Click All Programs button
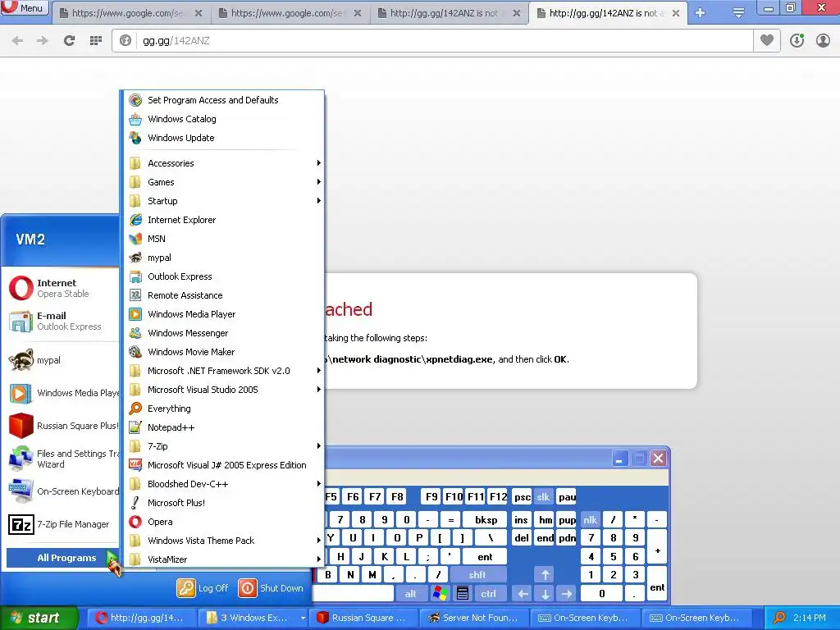Image resolution: width=840 pixels, height=630 pixels. pos(62,558)
